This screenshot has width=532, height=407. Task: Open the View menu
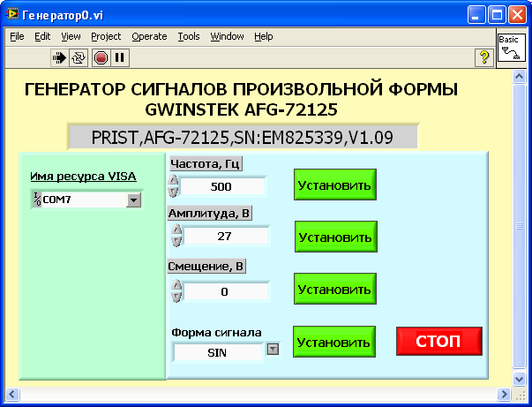71,36
